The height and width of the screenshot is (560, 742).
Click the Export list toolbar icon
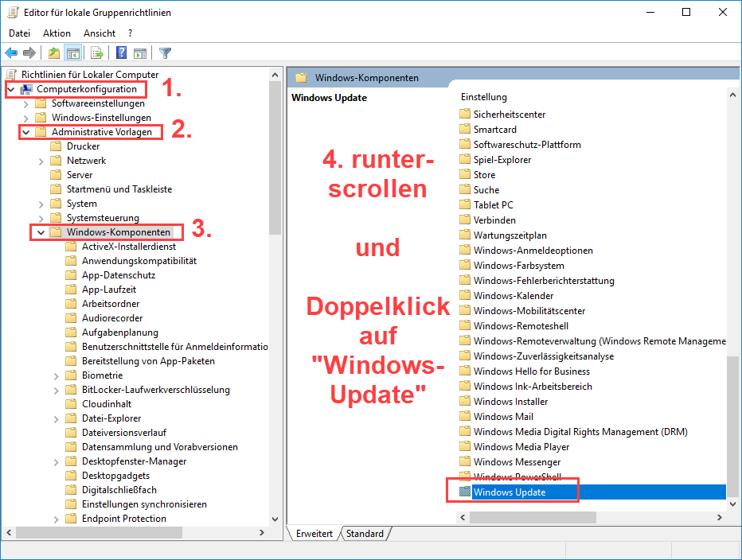97,53
